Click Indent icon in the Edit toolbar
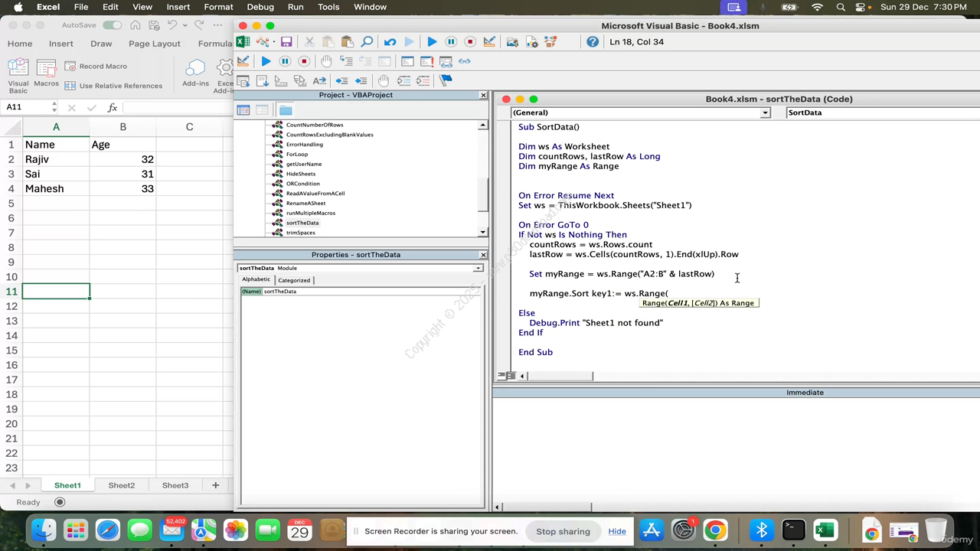Viewport: 980px width, 551px height. pos(342,80)
